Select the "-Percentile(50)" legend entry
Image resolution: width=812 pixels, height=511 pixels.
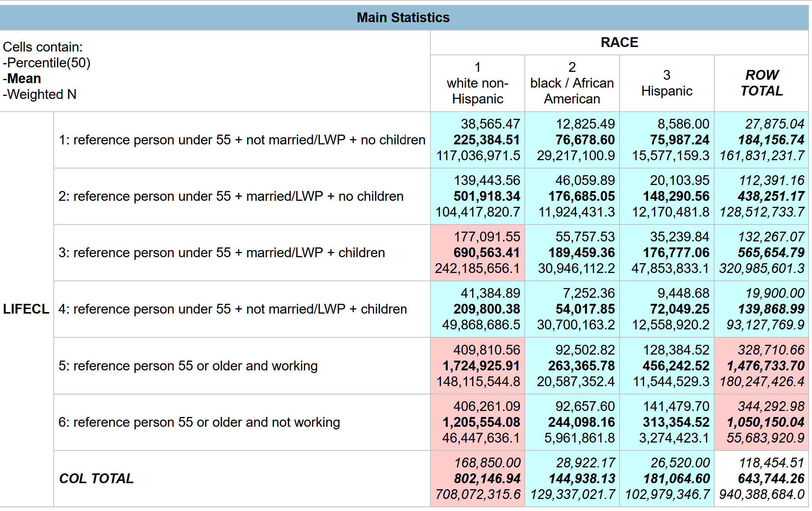(47, 63)
